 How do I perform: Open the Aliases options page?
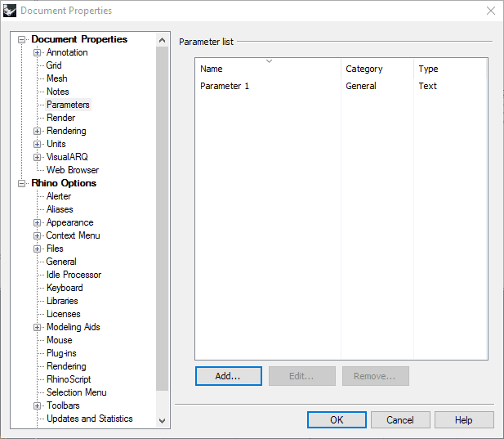(x=60, y=209)
